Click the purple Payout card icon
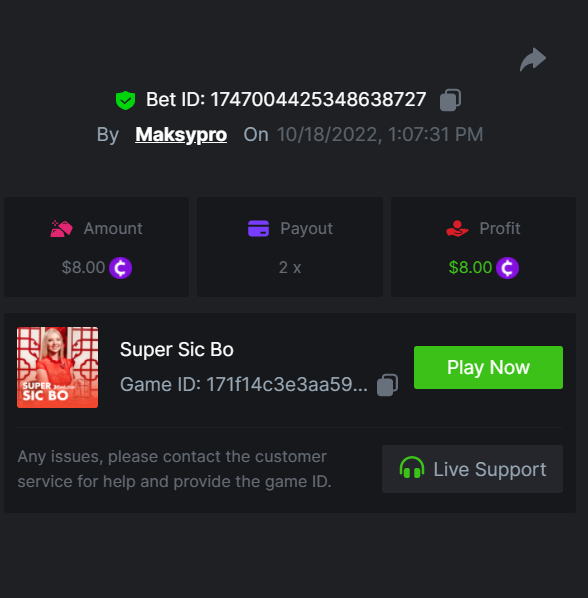 click(259, 228)
